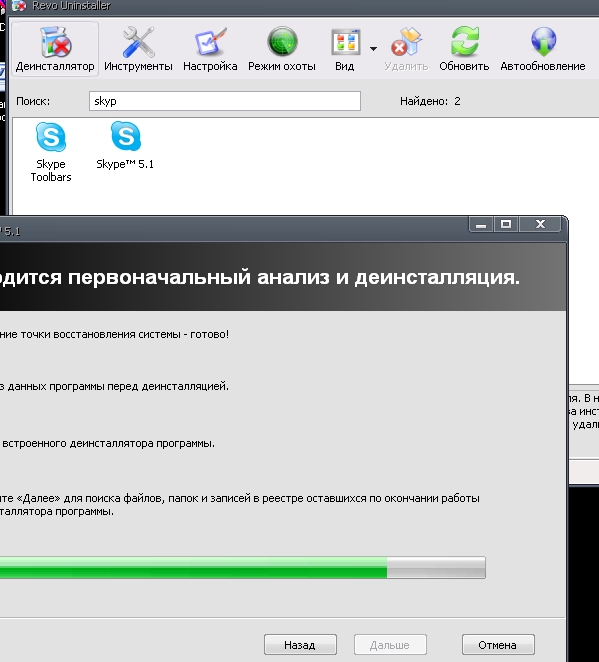
Task: Click the Удалить toolbar icon
Action: [406, 49]
